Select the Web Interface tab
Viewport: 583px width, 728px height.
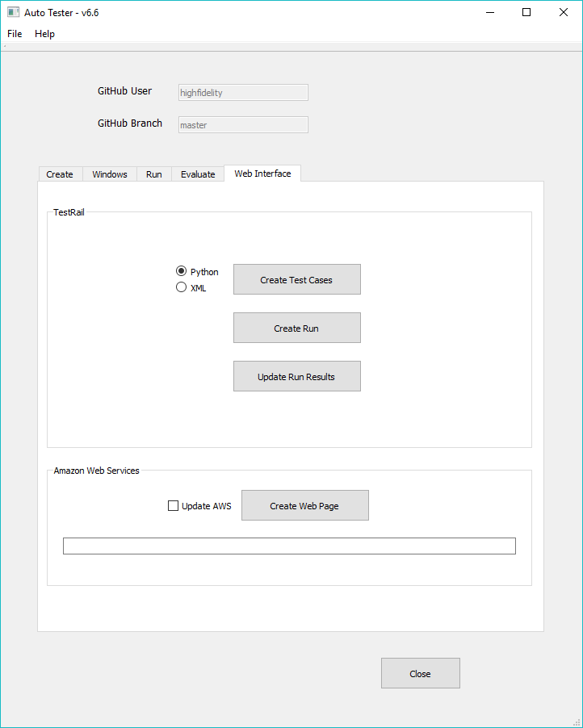pos(262,174)
